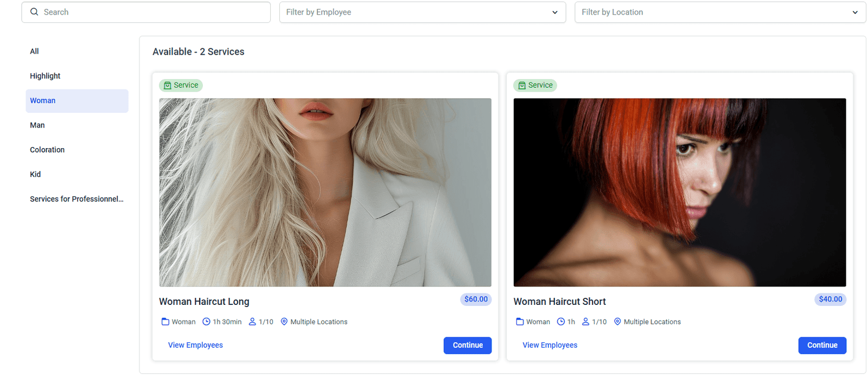
Task: Expand the Filter by Employee chevron arrow
Action: 555,12
